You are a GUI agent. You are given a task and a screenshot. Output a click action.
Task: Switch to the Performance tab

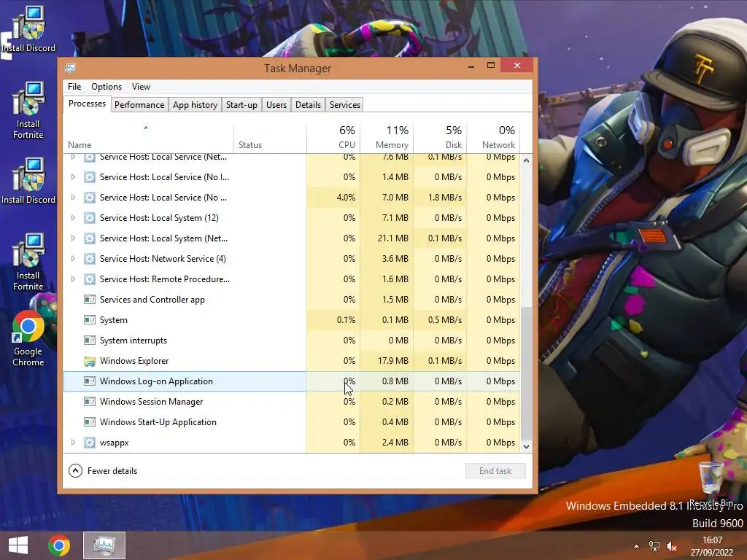[139, 105]
